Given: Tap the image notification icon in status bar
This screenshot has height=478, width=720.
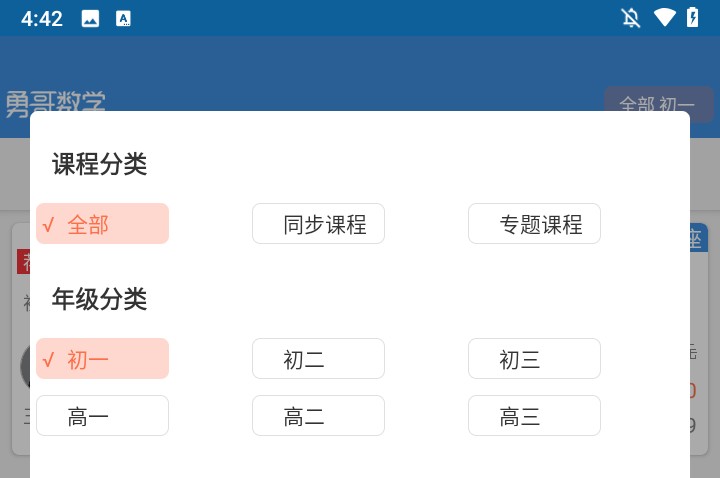Looking at the screenshot, I should 90,18.
